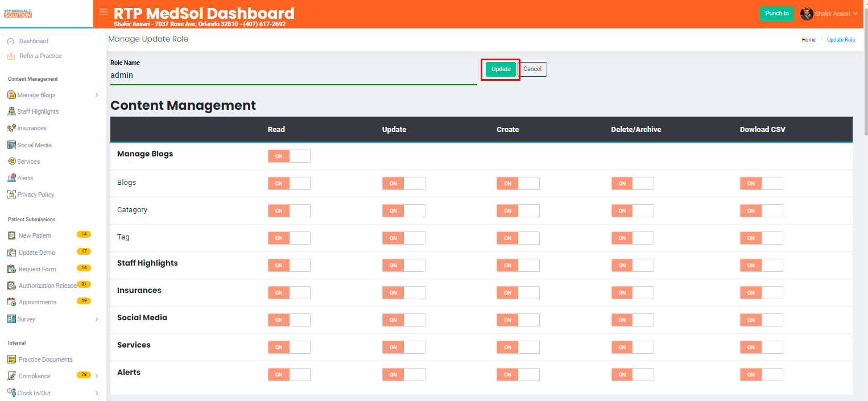The image size is (868, 401).
Task: Click the Cancel button
Action: coord(532,69)
